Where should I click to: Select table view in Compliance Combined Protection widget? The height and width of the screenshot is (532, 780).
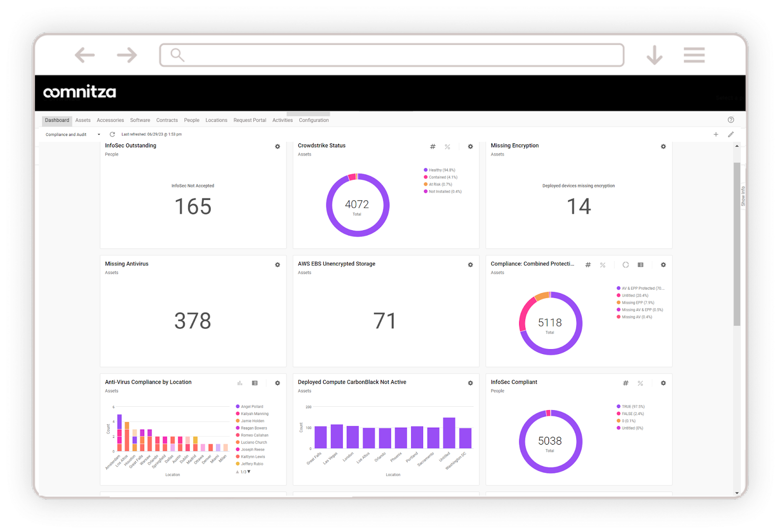[641, 265]
